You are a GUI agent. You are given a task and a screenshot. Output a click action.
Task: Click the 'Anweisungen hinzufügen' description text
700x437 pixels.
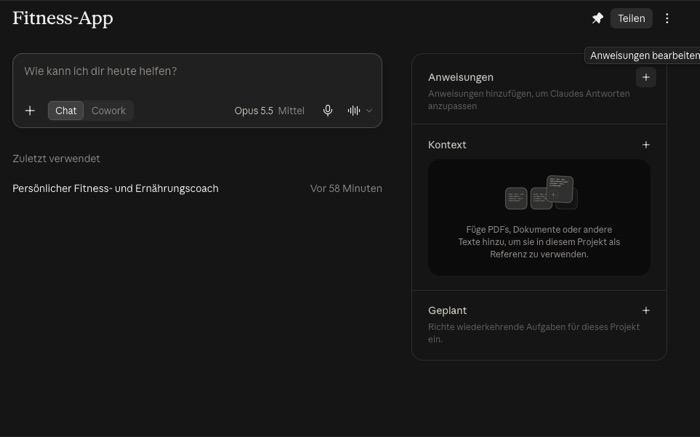(x=529, y=100)
